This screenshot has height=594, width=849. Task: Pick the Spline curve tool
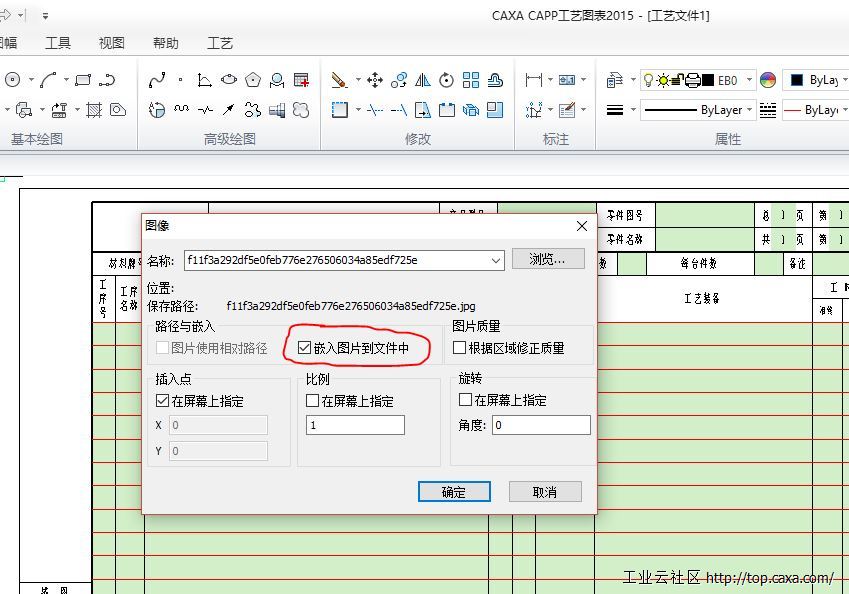(156, 78)
